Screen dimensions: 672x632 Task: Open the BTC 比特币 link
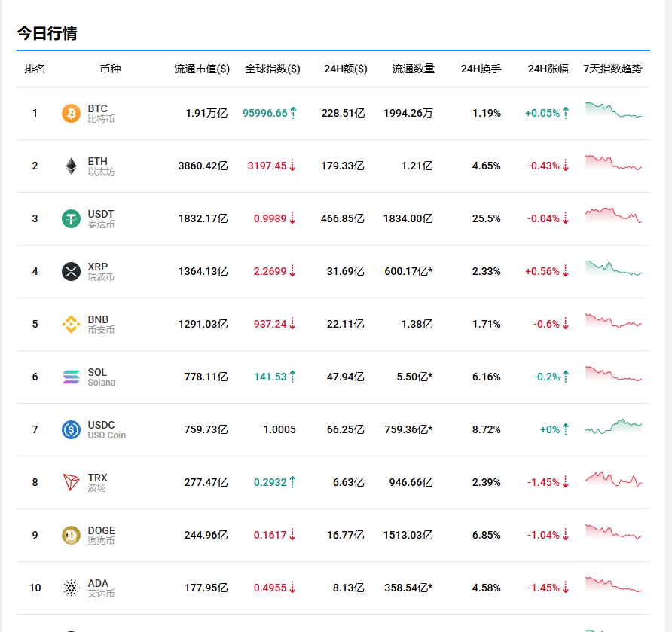pyautogui.click(x=100, y=114)
